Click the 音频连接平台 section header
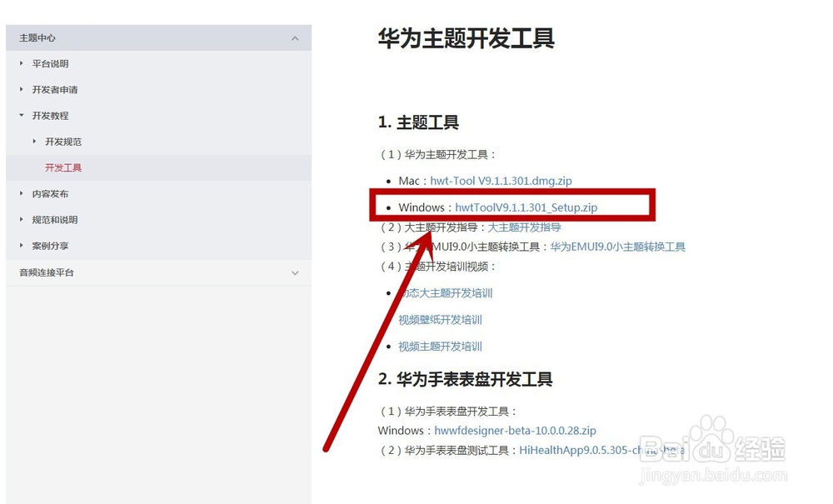The image size is (833, 504). (x=158, y=272)
